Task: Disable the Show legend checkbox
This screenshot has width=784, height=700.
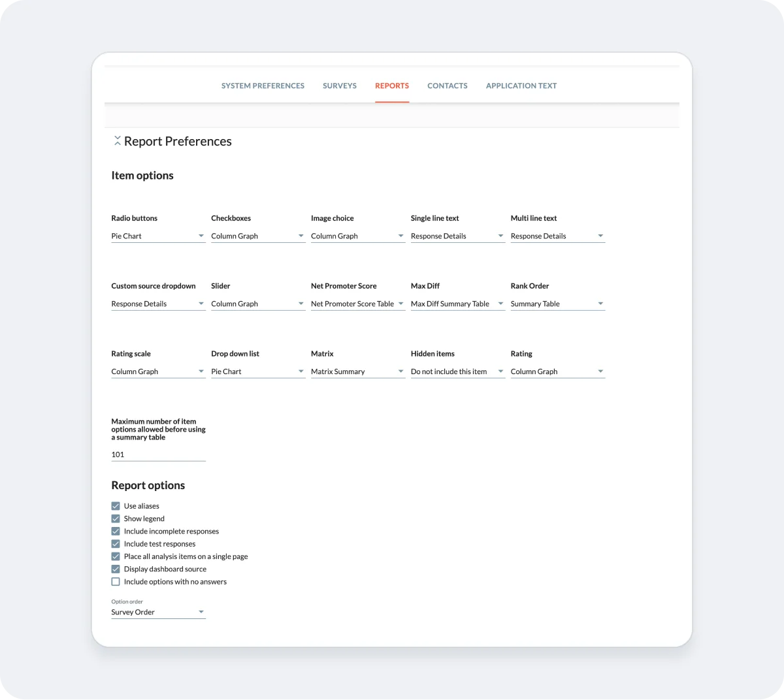Action: coord(116,518)
